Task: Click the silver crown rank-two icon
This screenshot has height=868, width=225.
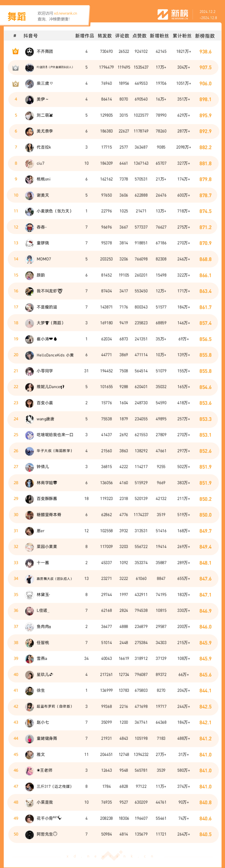Action: click(x=15, y=68)
